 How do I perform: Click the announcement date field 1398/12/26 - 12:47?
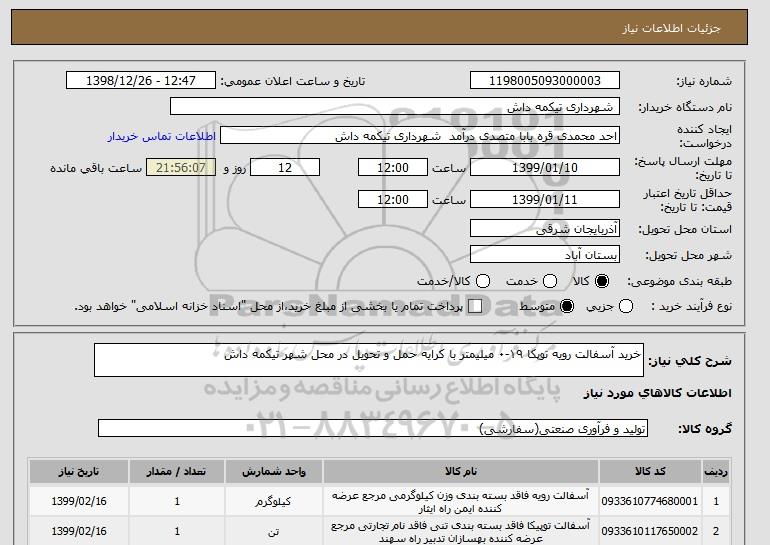141,81
